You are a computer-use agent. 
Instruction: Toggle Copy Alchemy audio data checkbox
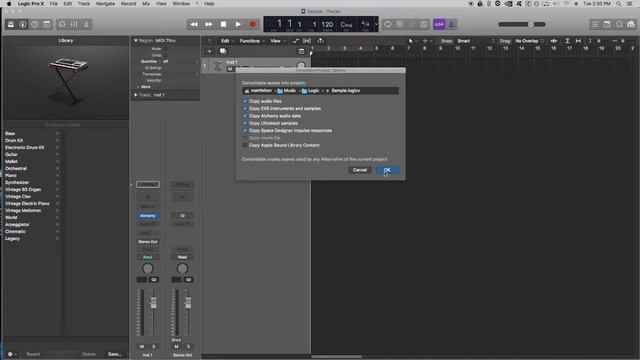(245, 116)
